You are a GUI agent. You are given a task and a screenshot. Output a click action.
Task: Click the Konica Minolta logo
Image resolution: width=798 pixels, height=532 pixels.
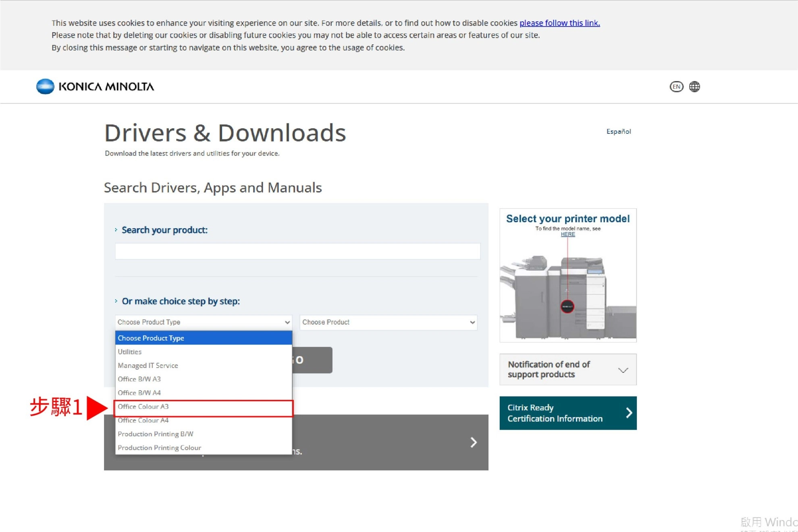(95, 86)
